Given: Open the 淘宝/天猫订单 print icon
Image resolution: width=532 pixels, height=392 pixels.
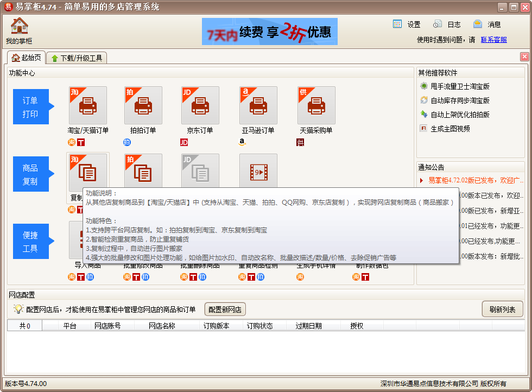Looking at the screenshot, I should [88, 105].
